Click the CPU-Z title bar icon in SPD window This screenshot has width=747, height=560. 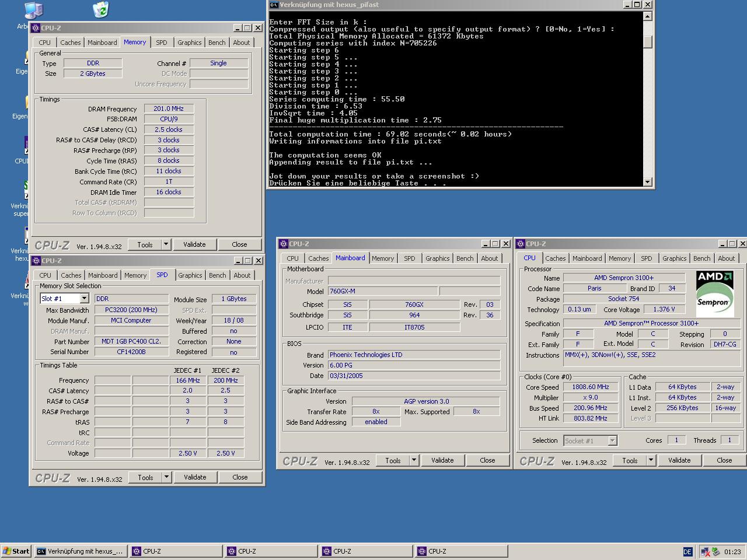tap(36, 261)
